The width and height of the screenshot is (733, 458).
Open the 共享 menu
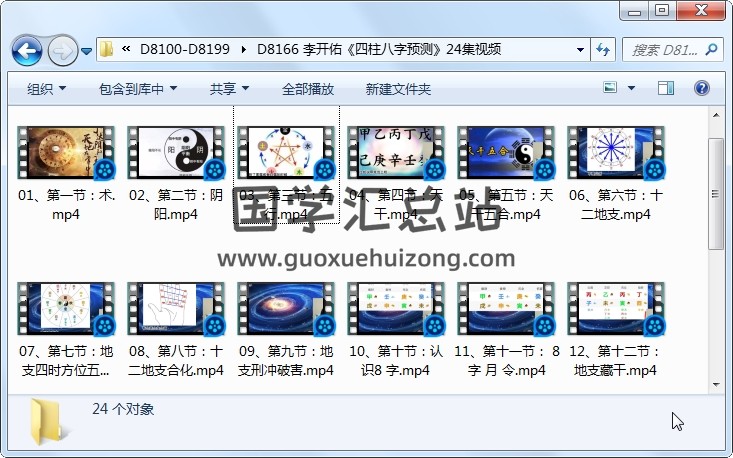coord(229,89)
